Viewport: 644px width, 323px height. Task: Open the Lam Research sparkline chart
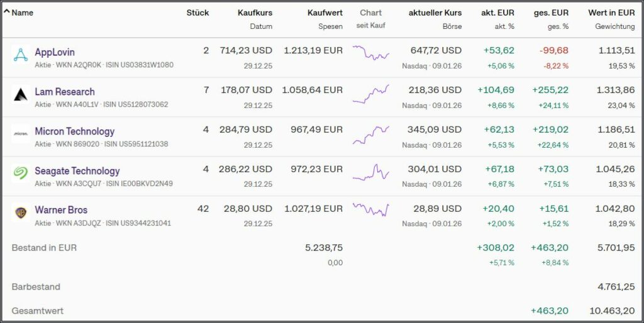coord(371,94)
